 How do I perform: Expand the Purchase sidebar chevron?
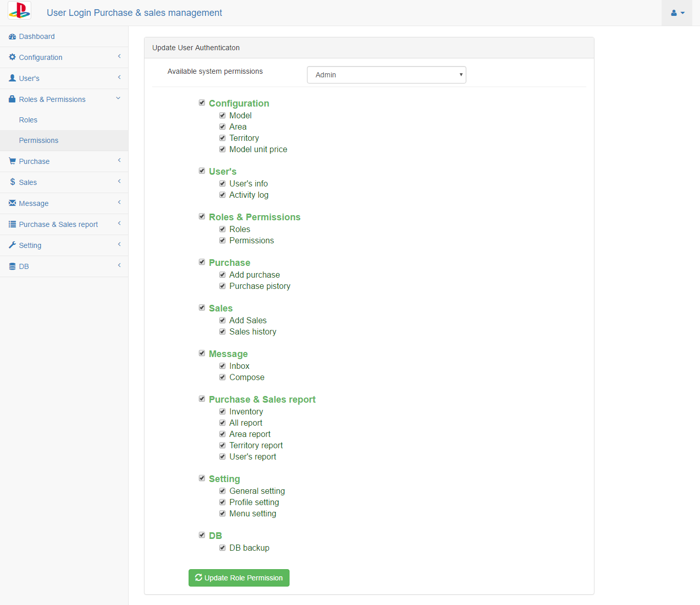[x=119, y=160]
